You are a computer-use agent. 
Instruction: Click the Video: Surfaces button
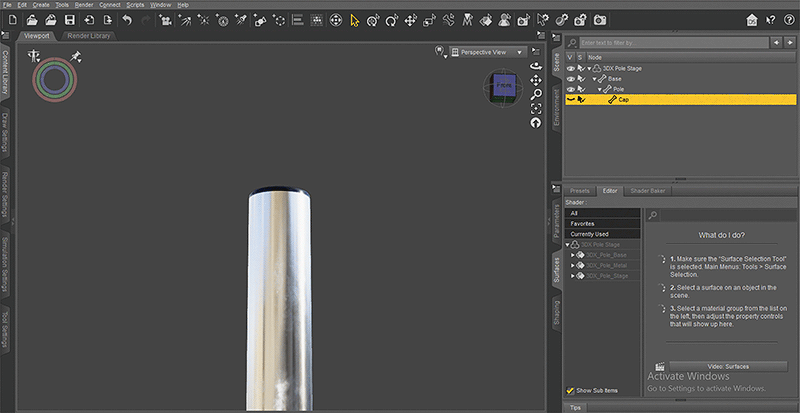coord(728,367)
